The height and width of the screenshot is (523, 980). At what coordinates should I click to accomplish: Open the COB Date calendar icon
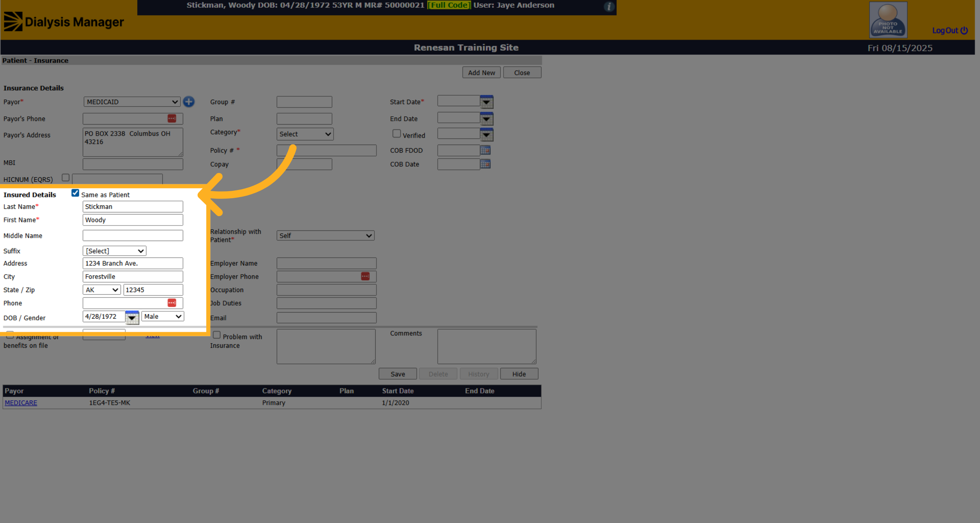pyautogui.click(x=485, y=164)
